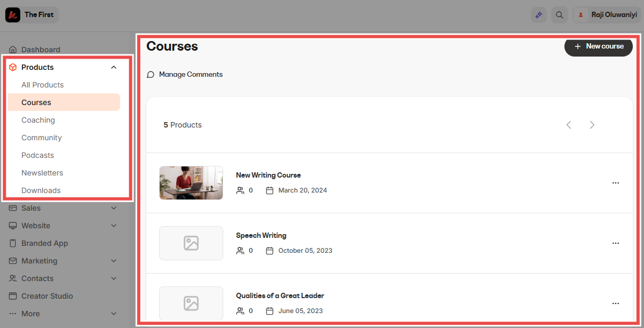Image resolution: width=644 pixels, height=328 pixels.
Task: Open the search magnifier icon
Action: pyautogui.click(x=560, y=15)
